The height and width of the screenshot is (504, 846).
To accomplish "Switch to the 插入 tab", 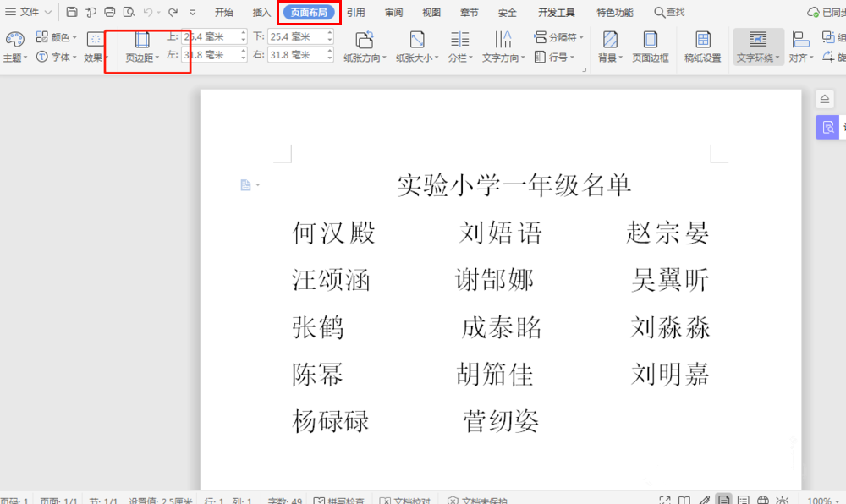I will [261, 13].
